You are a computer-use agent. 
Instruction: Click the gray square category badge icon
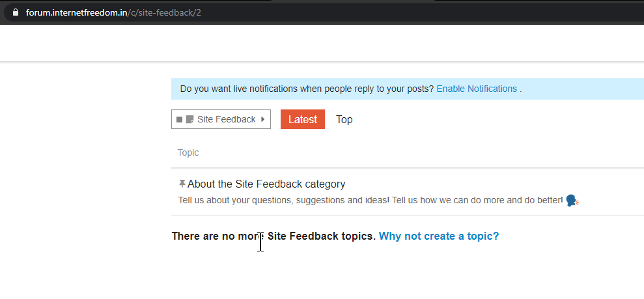(x=180, y=120)
